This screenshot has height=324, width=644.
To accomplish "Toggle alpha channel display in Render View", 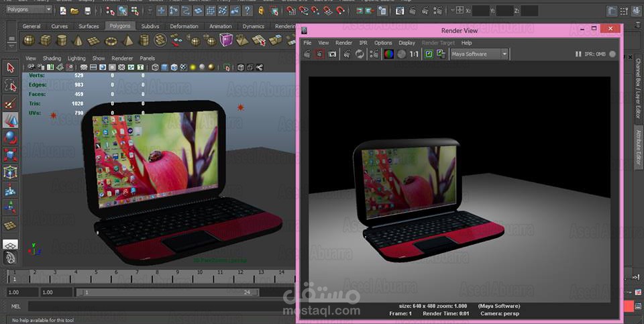I will tap(402, 54).
